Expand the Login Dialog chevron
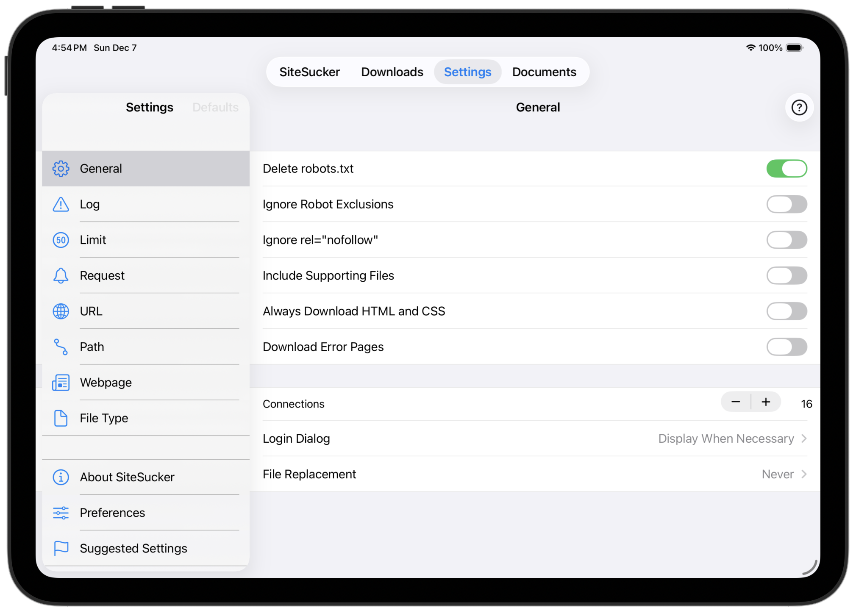 click(804, 438)
